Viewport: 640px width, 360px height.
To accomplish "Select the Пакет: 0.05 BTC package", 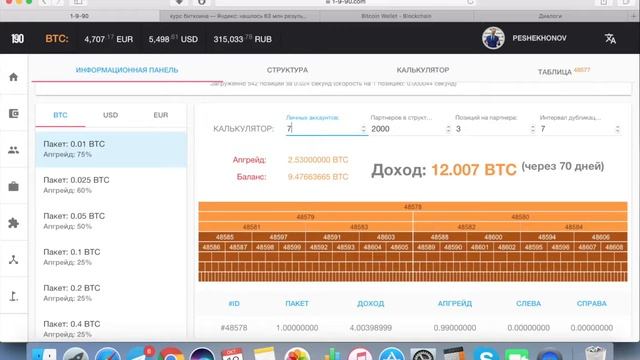I will pos(111,221).
